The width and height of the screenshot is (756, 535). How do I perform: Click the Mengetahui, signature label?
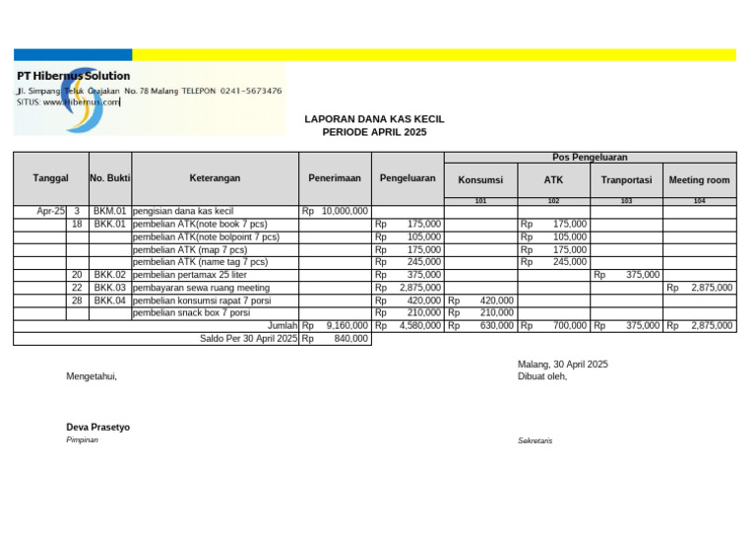tap(92, 376)
